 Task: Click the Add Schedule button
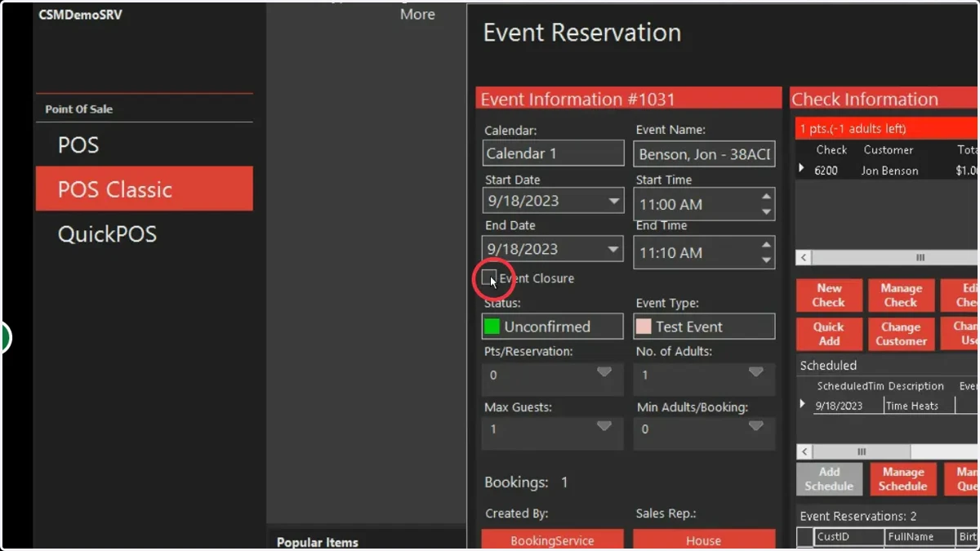coord(829,479)
